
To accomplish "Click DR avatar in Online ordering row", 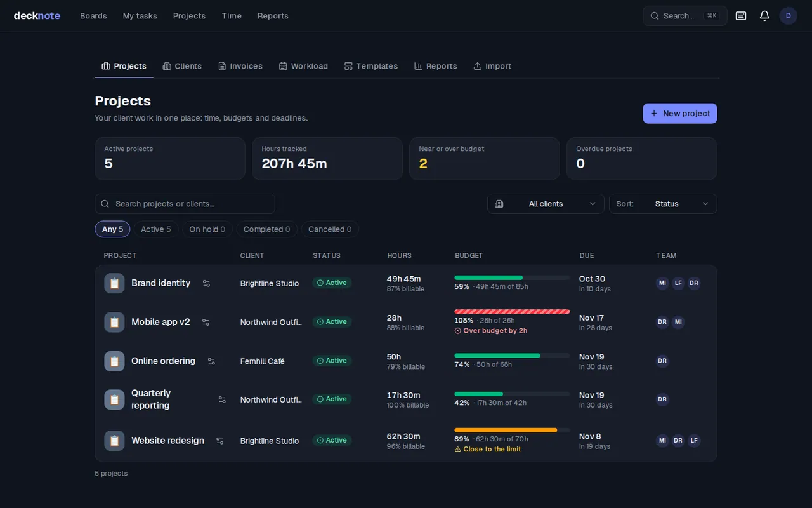I will 662,361.
